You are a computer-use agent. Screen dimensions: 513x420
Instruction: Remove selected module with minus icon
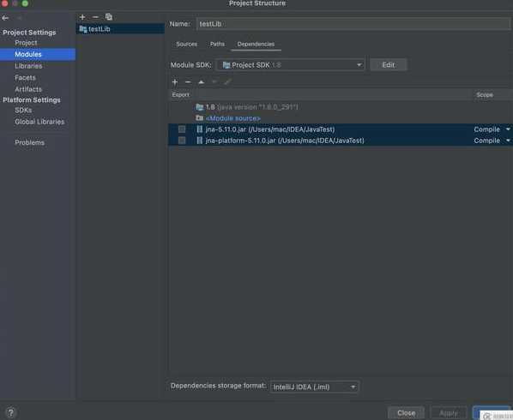(x=95, y=17)
